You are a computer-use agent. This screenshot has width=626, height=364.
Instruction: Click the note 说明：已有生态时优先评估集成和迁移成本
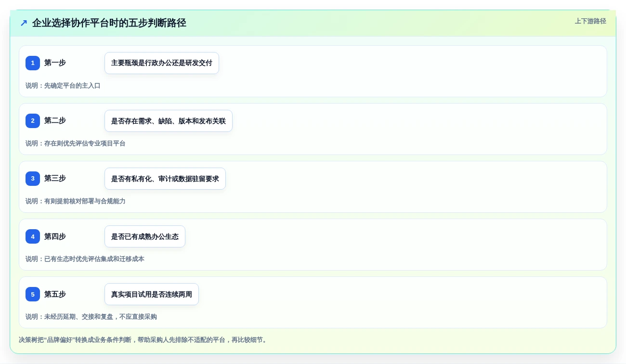point(85,259)
